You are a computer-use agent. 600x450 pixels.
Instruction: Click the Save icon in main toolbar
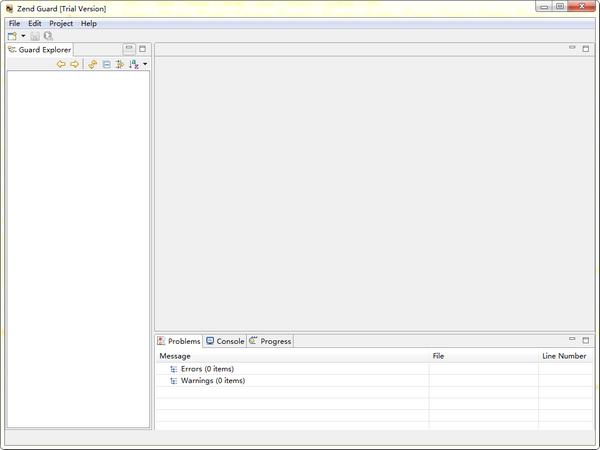(x=35, y=36)
